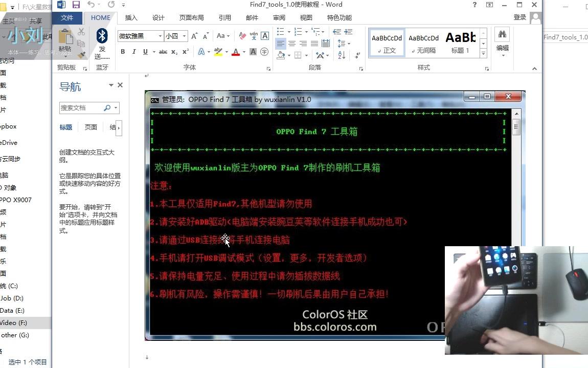Screen dimensions: 588x368
Task: Save document with floppy disk icon
Action: point(76,5)
